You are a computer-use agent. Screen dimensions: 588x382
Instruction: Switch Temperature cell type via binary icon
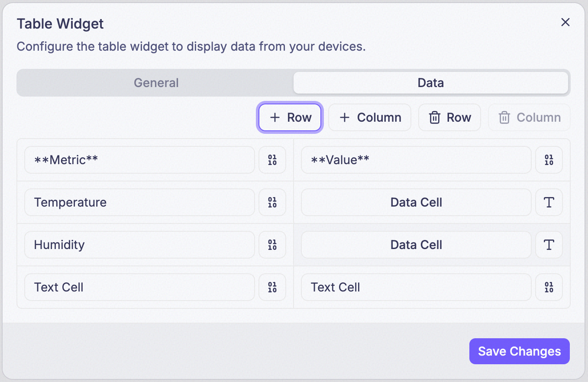(272, 202)
